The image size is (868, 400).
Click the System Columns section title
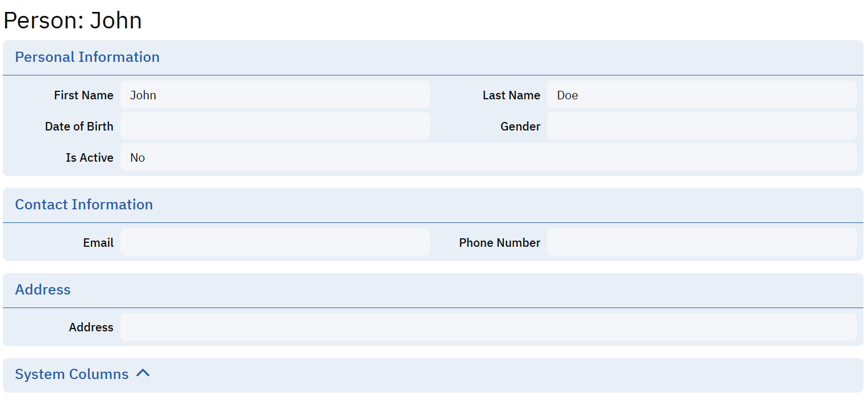pos(72,374)
